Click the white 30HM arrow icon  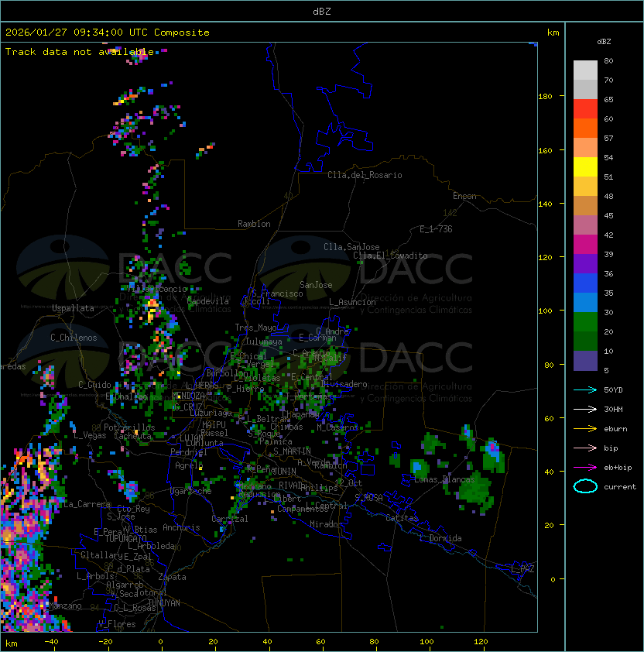click(x=585, y=409)
